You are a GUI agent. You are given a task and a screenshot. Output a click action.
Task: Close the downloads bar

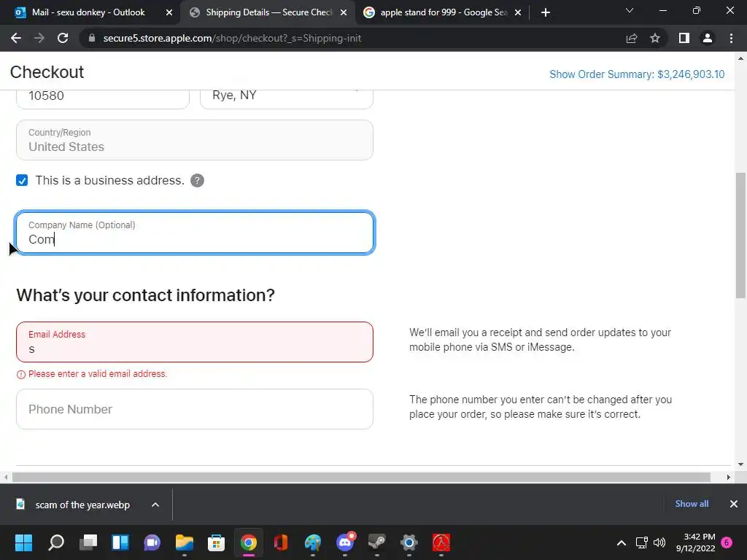(734, 504)
